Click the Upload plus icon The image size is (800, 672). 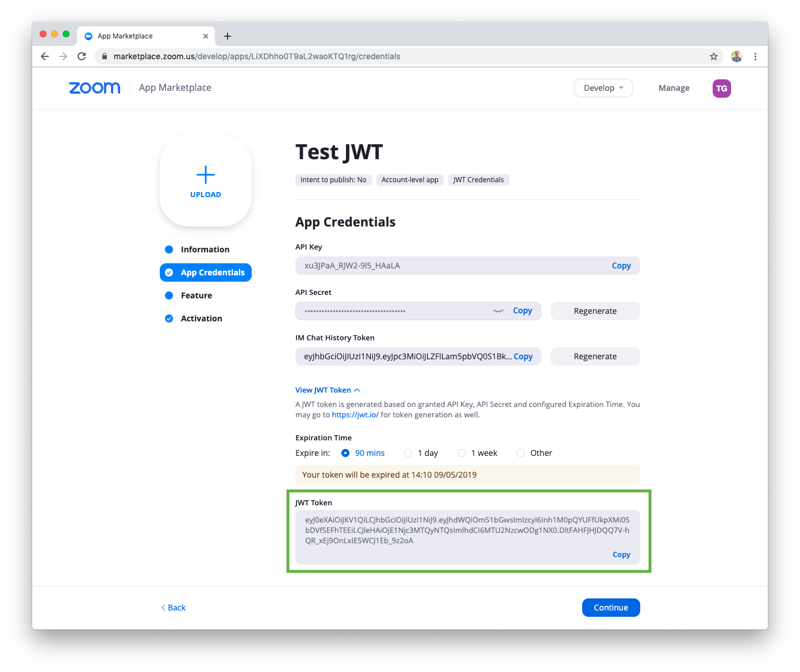[x=206, y=175]
